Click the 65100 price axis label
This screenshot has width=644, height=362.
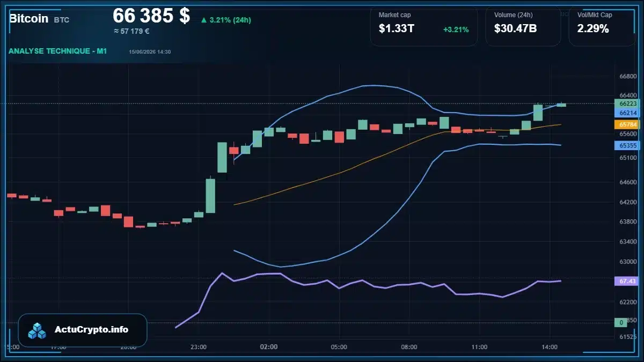628,158
